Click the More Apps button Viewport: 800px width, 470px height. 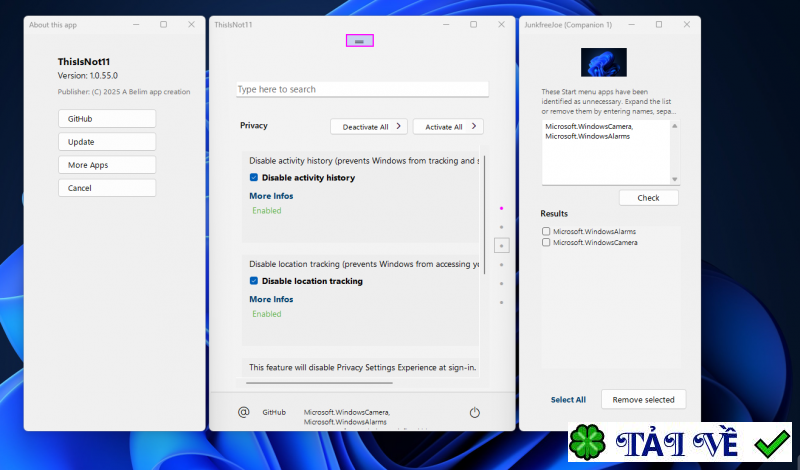(107, 165)
